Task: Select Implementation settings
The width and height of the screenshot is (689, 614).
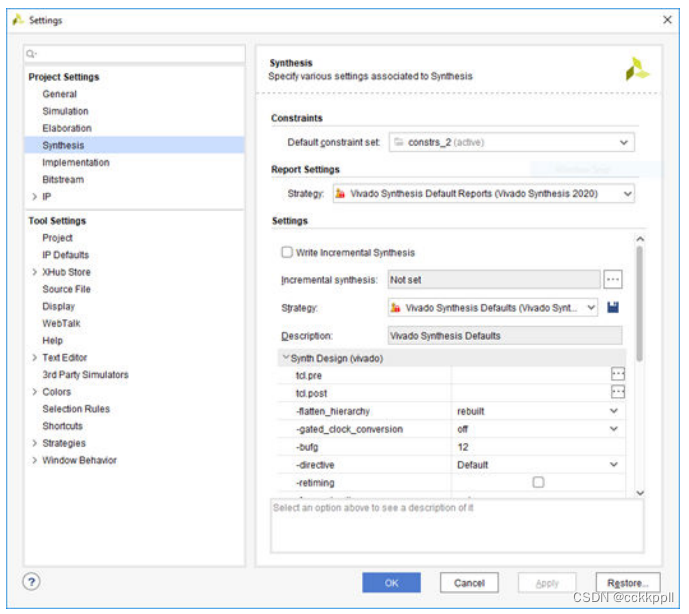Action: click(x=76, y=163)
